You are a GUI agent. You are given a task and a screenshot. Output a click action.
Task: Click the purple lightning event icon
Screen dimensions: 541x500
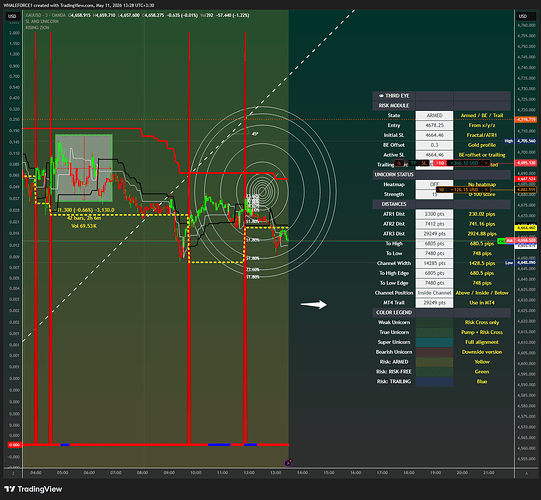click(x=288, y=463)
